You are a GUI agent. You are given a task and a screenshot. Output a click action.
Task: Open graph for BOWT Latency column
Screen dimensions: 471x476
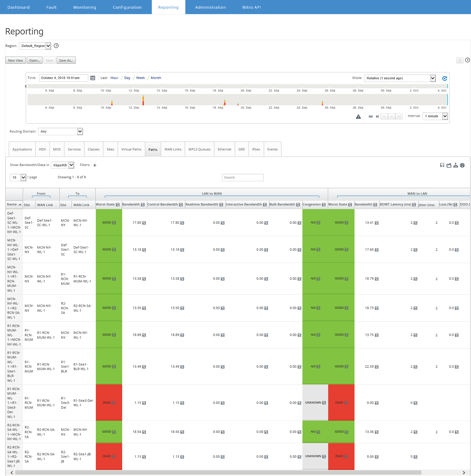(x=414, y=205)
